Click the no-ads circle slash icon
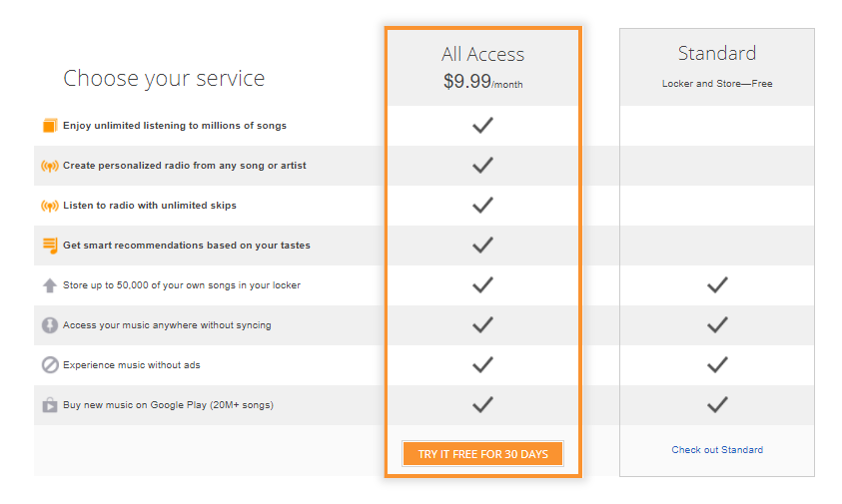842x504 pixels. (49, 365)
